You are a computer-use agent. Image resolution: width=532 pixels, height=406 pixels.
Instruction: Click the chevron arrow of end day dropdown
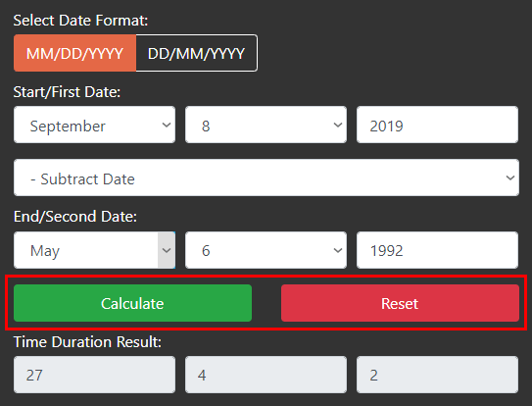point(338,250)
